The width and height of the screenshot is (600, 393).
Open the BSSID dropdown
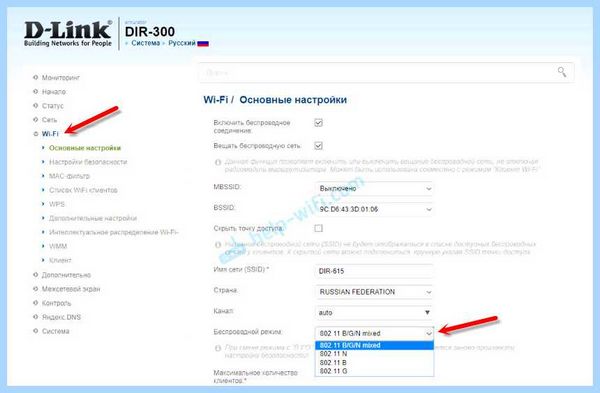[x=374, y=209]
